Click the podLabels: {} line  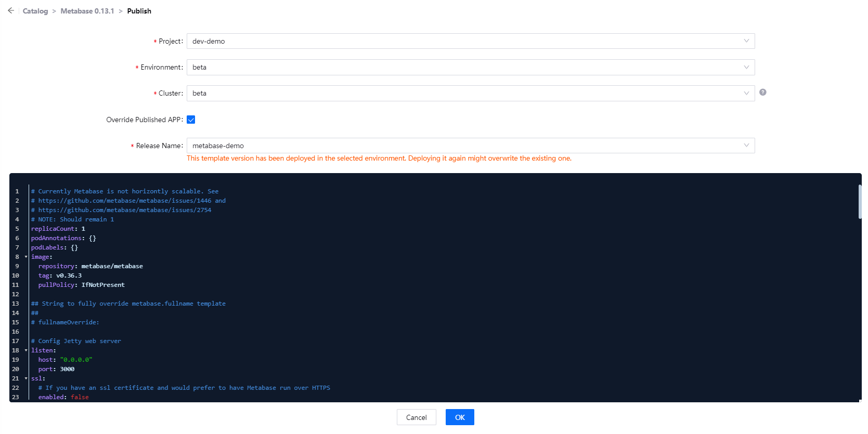click(55, 247)
